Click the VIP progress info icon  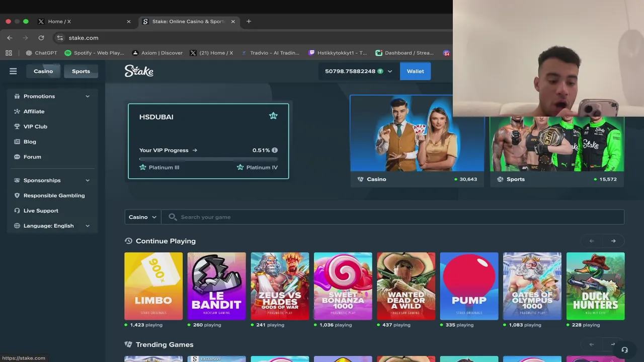click(x=275, y=150)
